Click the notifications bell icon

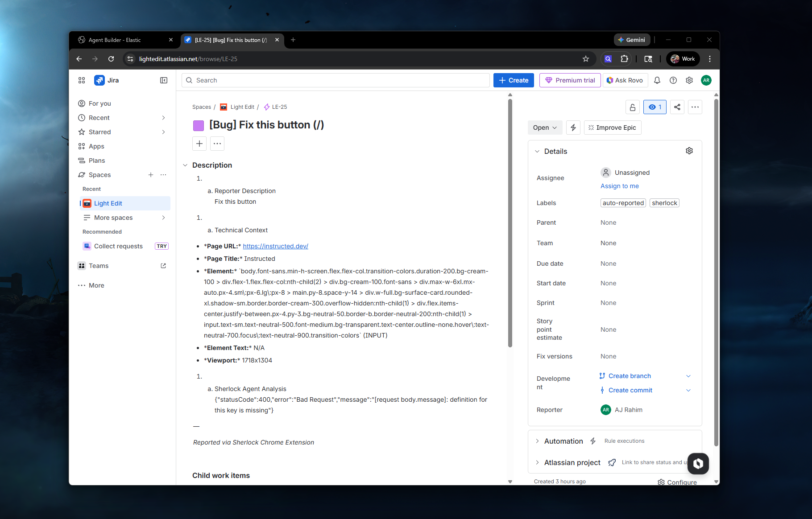pyautogui.click(x=657, y=80)
